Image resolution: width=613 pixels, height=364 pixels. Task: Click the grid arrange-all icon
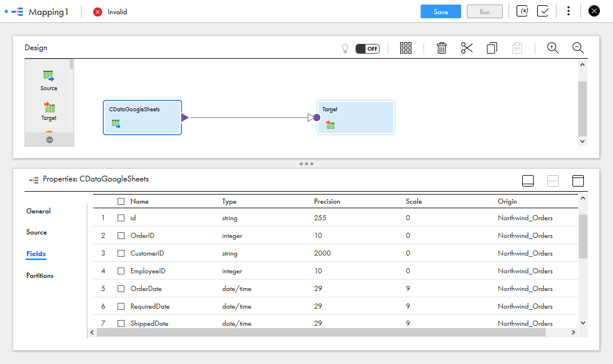click(x=406, y=48)
